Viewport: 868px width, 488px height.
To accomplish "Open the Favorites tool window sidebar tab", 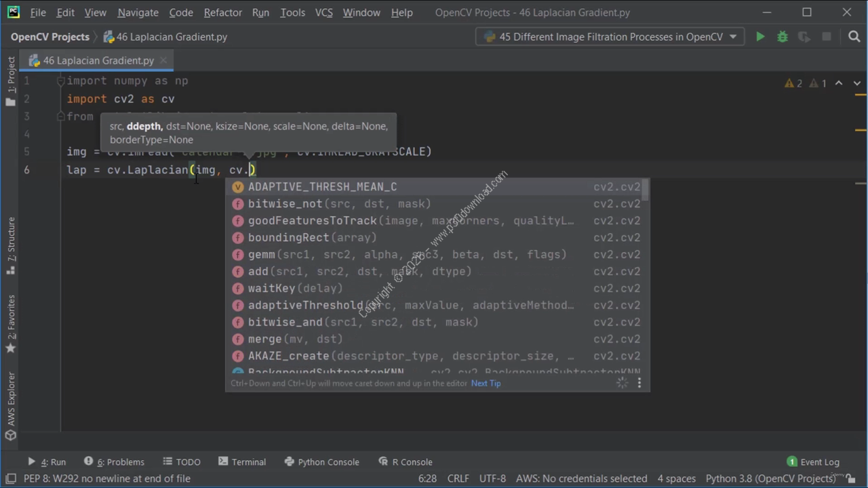I will tap(11, 323).
